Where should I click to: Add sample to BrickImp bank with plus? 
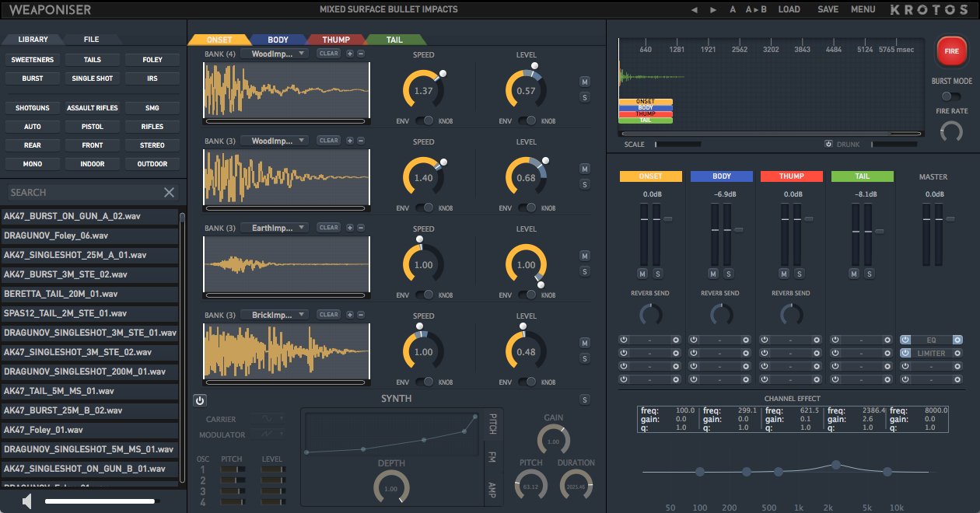pos(350,315)
